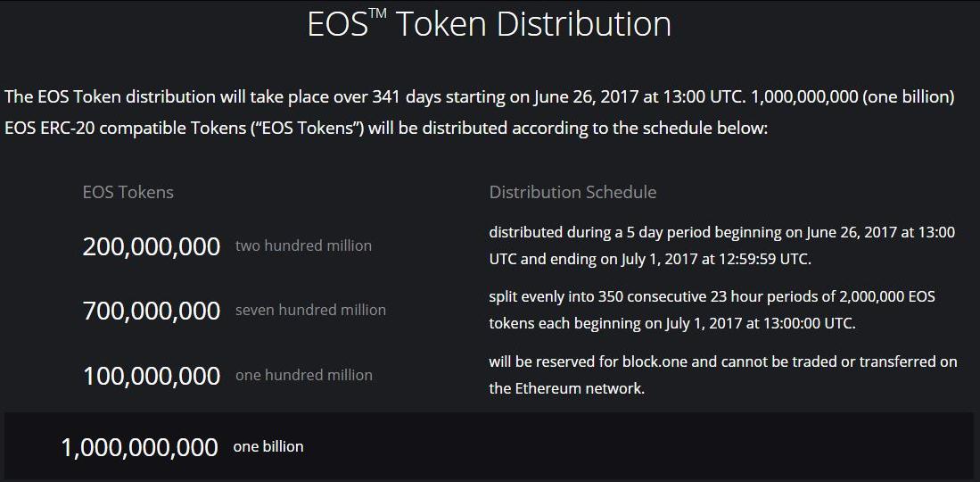Click the TM trademark superscript in the title
The width and height of the screenshot is (980, 482).
point(379,15)
